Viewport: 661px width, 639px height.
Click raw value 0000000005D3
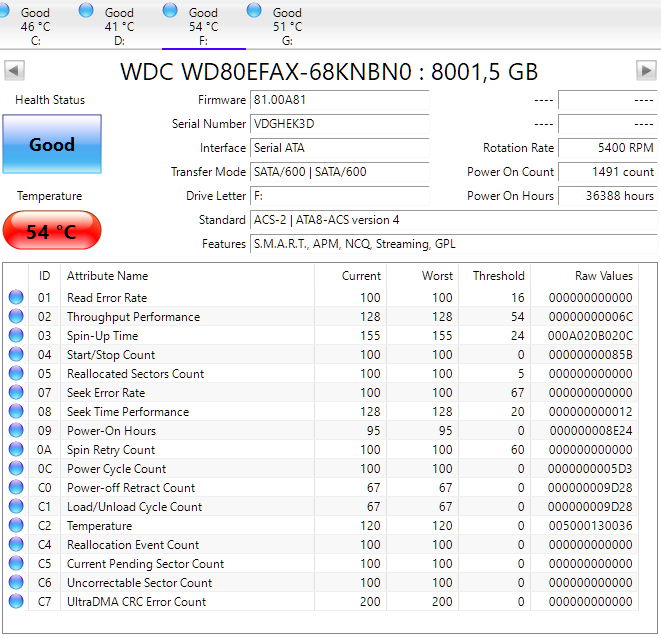[x=590, y=469]
